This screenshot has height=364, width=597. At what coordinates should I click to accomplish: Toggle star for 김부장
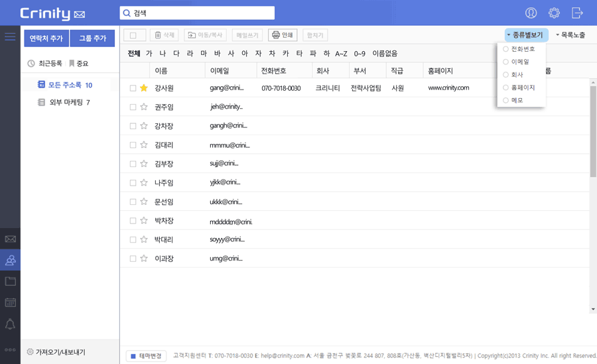143,164
